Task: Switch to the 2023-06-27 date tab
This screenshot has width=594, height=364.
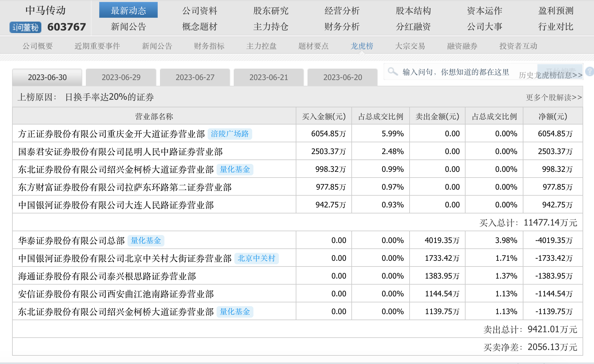Action: pyautogui.click(x=195, y=77)
